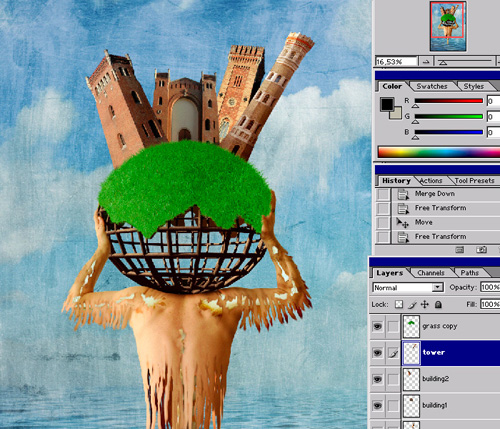Screen dimensions: 500x429
Task: Switch to the History tab
Action: (396, 181)
